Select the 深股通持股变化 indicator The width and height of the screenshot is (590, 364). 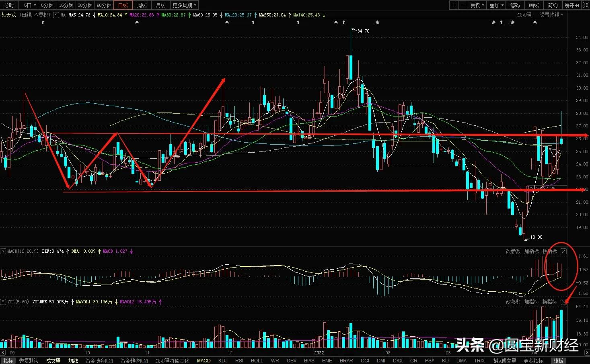[x=172, y=361]
